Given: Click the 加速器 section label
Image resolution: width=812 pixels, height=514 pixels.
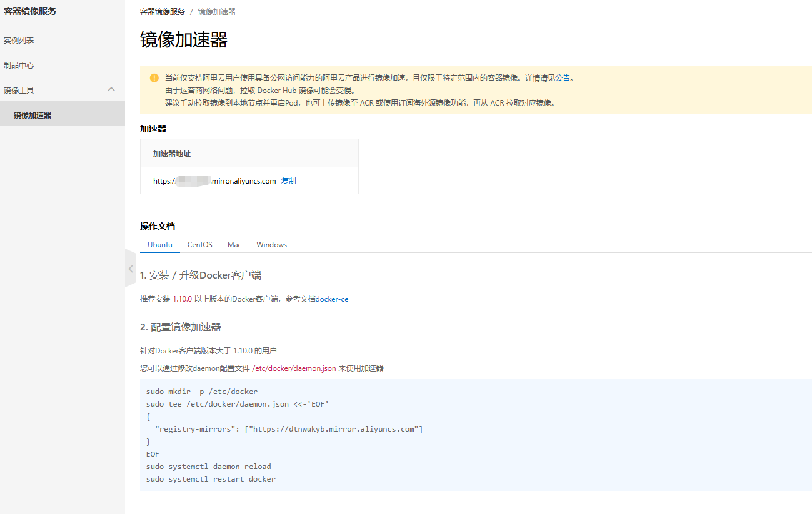Looking at the screenshot, I should click(x=153, y=129).
